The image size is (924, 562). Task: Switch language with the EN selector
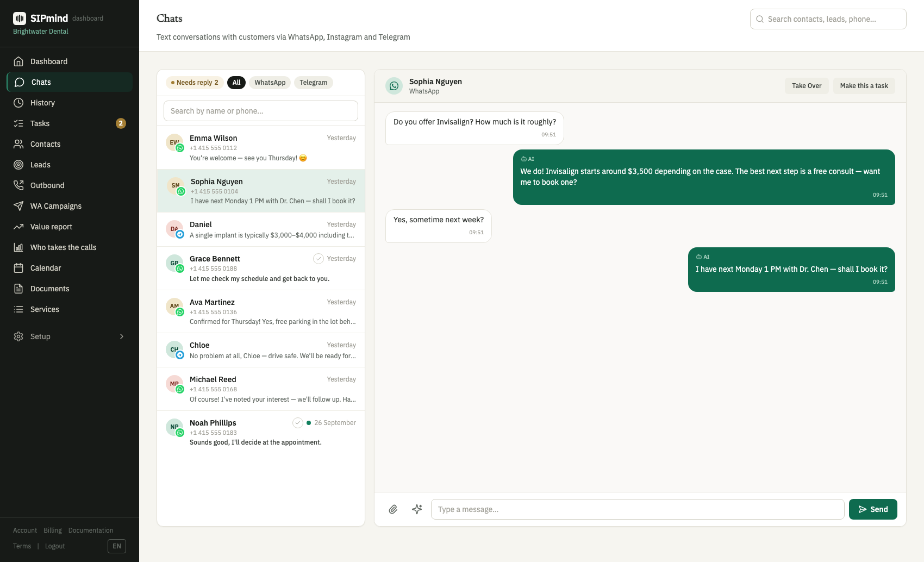pos(117,546)
